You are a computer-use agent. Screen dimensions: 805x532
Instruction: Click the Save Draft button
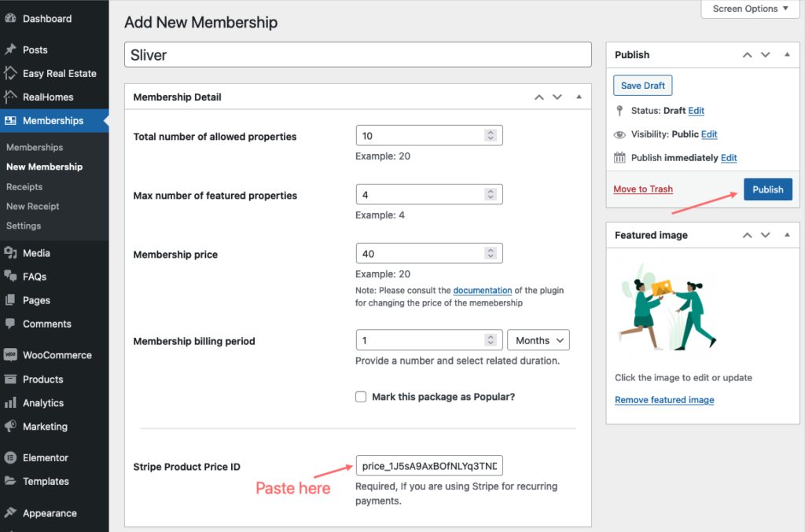click(643, 86)
